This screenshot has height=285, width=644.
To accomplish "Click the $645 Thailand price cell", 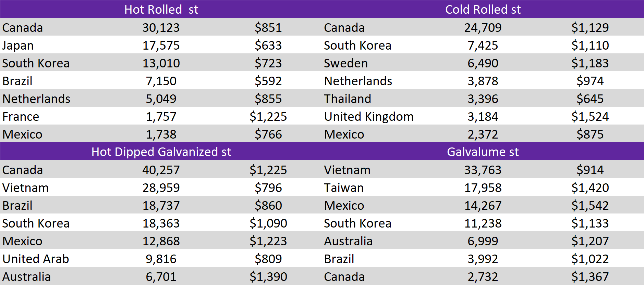I will click(x=590, y=99).
